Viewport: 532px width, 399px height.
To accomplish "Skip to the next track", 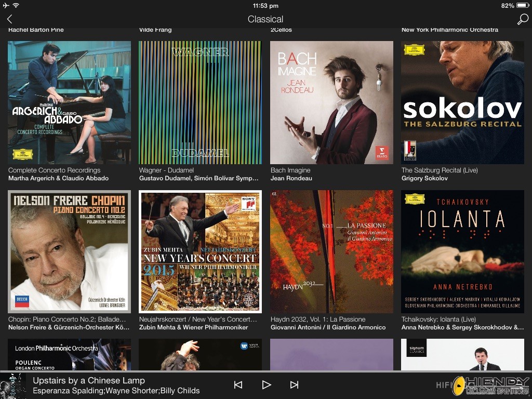I will tap(294, 385).
